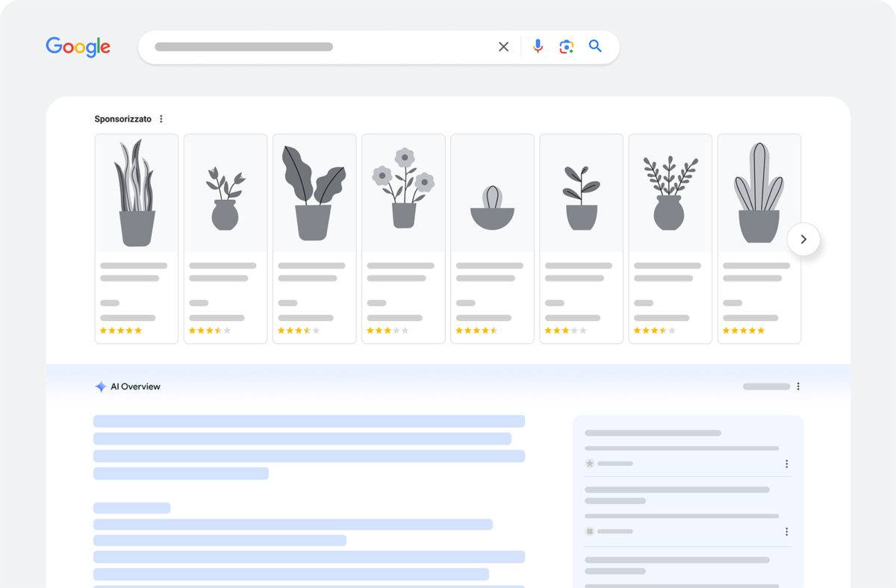This screenshot has height=588, width=896.
Task: Click the AI Overview heading text
Action: (135, 387)
